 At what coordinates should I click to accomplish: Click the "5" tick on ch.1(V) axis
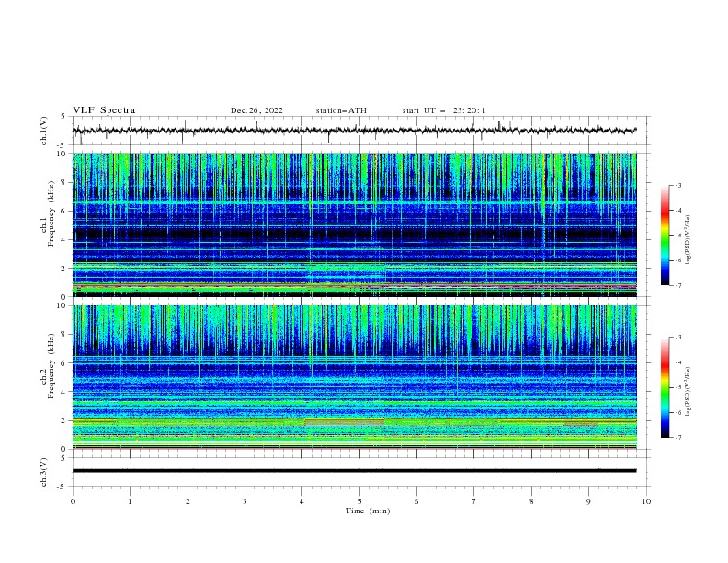click(64, 117)
